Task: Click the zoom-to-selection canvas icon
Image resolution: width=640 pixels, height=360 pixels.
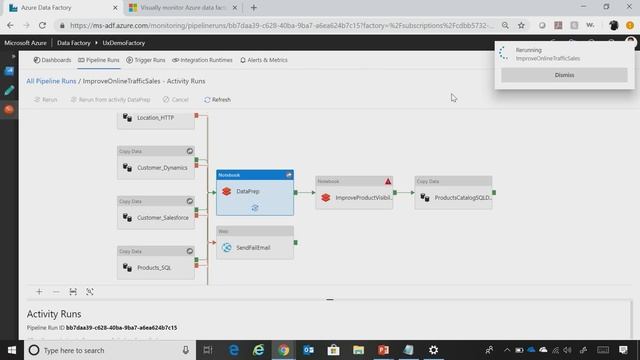Action: click(x=90, y=292)
